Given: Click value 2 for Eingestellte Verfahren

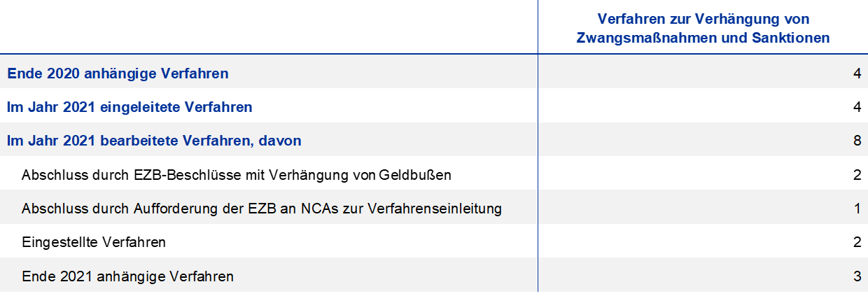Looking at the screenshot, I should pos(857,243).
